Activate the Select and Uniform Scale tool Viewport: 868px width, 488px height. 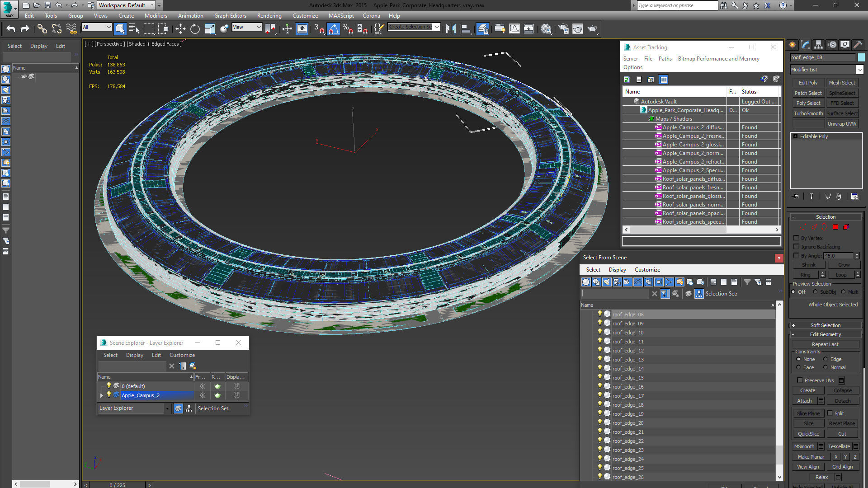click(210, 29)
